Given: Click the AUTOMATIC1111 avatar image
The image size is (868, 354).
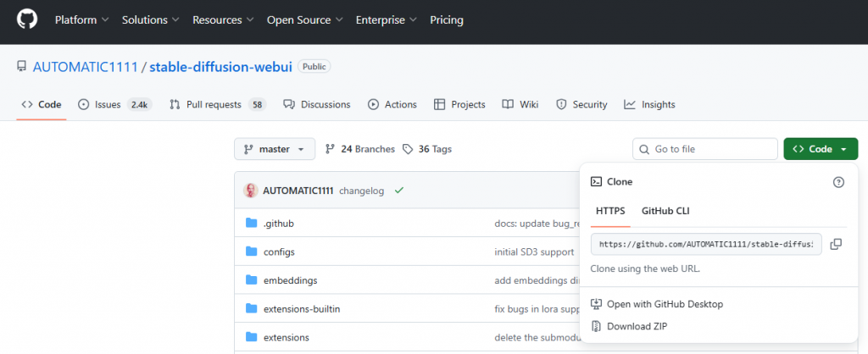Looking at the screenshot, I should (x=251, y=191).
